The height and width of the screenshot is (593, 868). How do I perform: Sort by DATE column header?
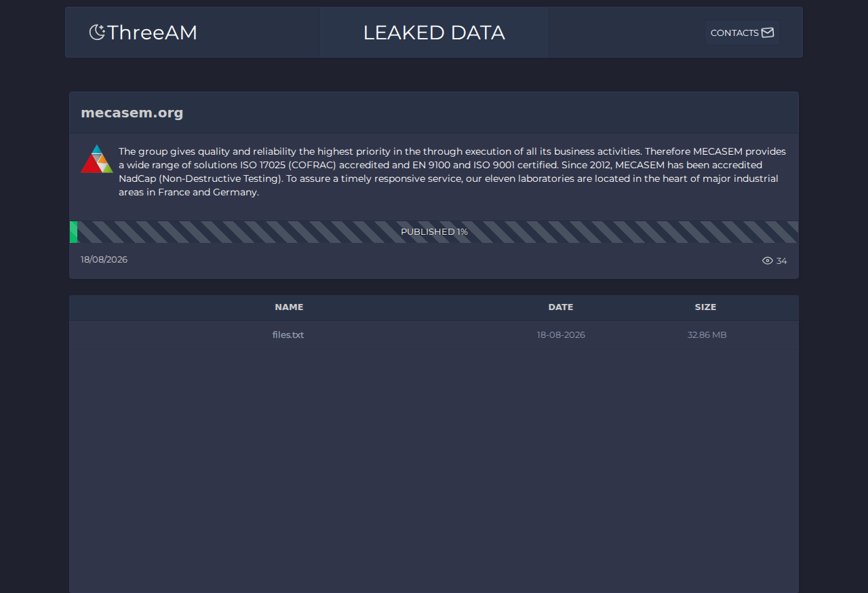[561, 307]
